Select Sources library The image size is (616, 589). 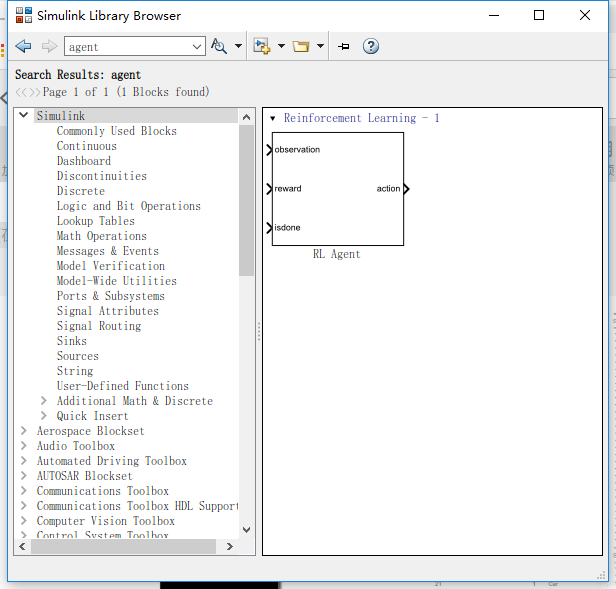78,356
